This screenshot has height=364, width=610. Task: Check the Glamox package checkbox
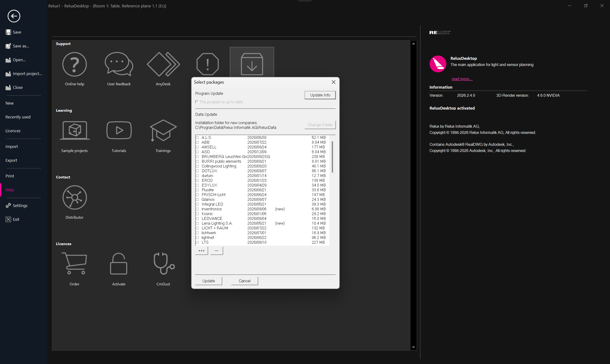[197, 199]
